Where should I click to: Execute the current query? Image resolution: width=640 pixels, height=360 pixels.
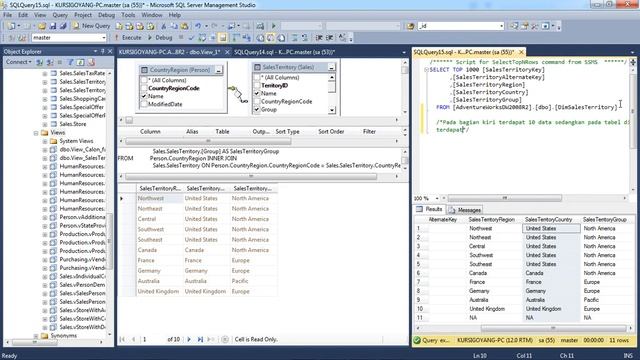[x=127, y=38]
